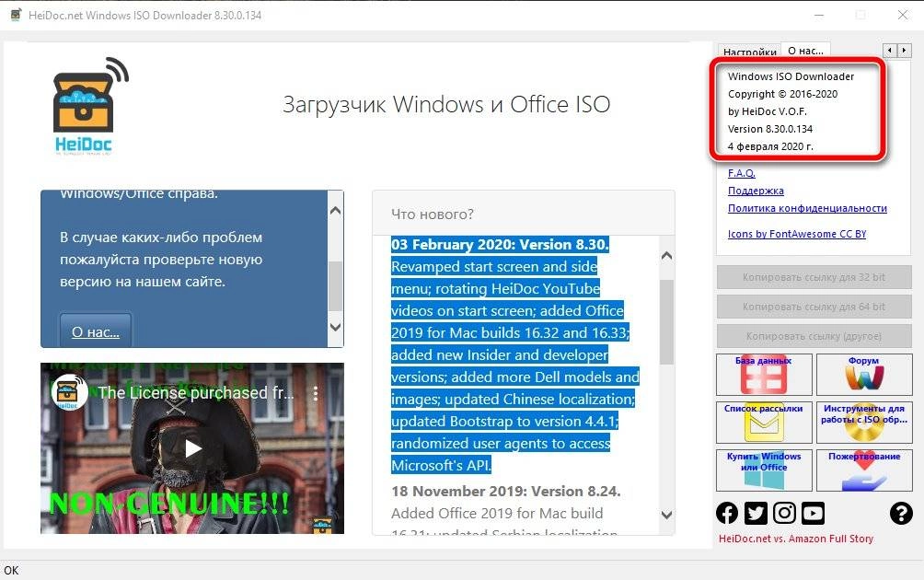
Task: Click the video's three-dot menu icon
Action: click(316, 392)
